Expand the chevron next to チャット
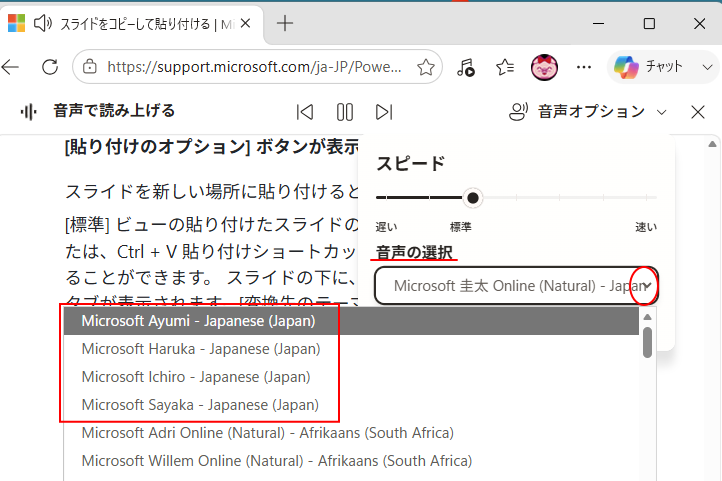 [707, 67]
